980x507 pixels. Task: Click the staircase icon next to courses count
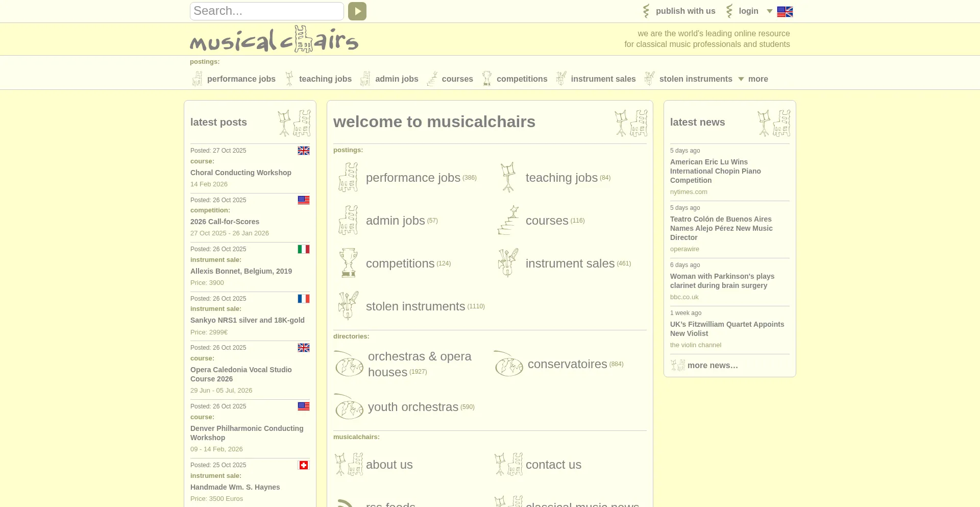click(508, 221)
